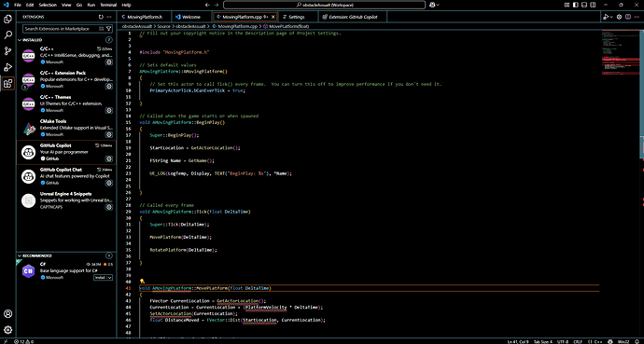Open the Manage gear in activity bar
The height and width of the screenshot is (344, 644).
7,330
